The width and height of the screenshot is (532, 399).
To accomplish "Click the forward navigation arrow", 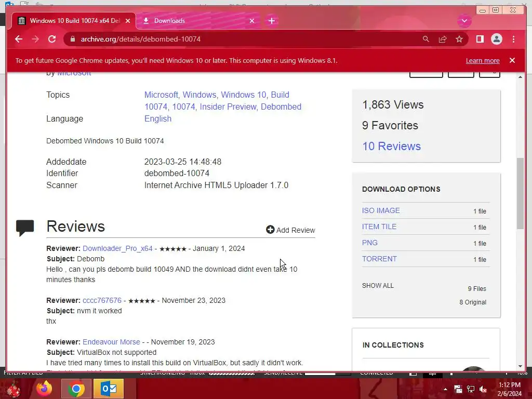I will (x=35, y=39).
